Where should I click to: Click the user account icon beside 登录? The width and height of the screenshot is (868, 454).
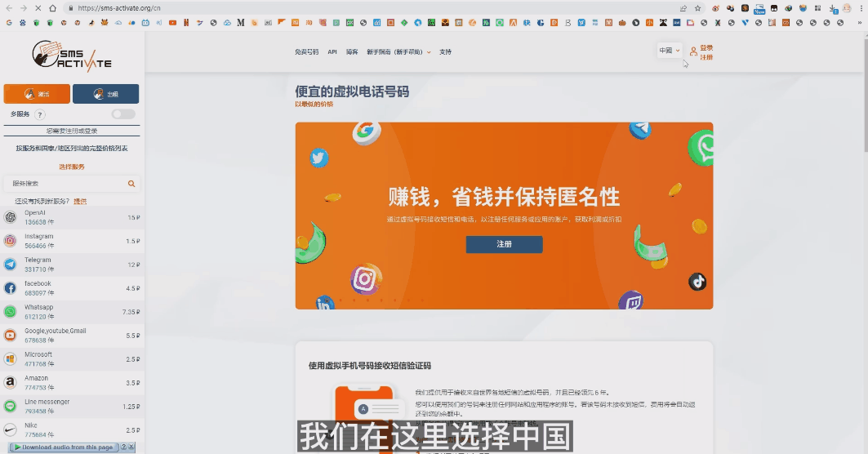coord(693,52)
